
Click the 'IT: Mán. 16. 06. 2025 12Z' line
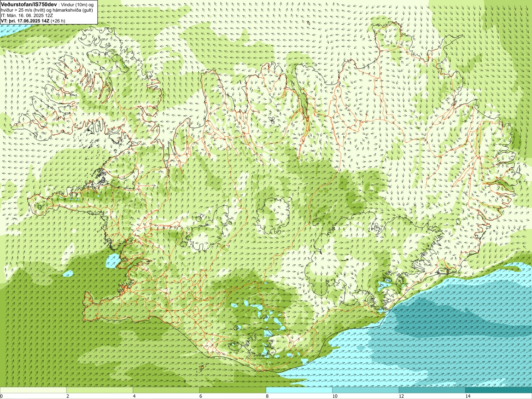27,15
